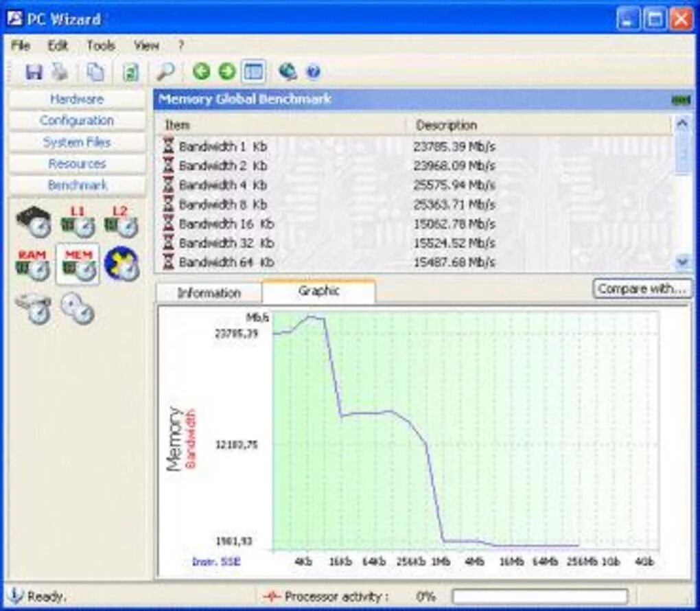Screen dimensions: 700x611
Task: Click the processor activity pulse icon
Action: point(272,596)
